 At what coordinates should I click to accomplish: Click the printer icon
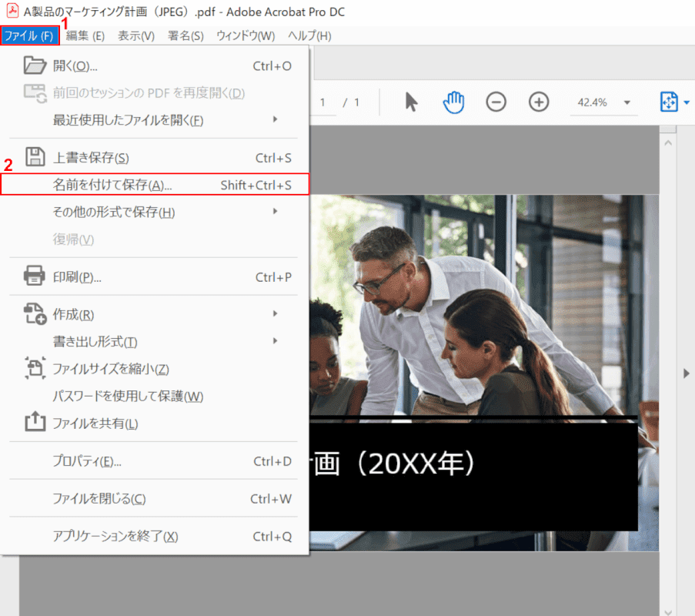coord(35,276)
